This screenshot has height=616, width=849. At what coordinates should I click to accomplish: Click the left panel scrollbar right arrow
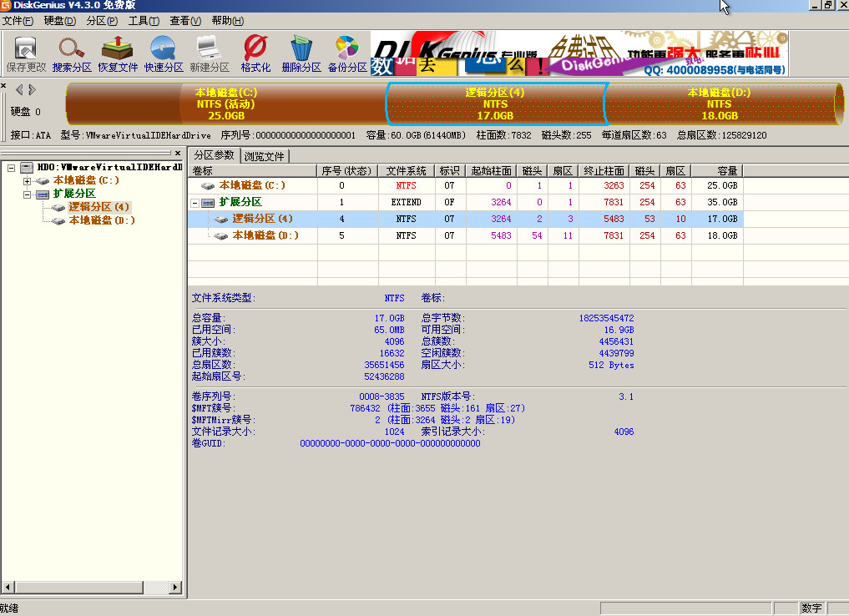pos(175,588)
